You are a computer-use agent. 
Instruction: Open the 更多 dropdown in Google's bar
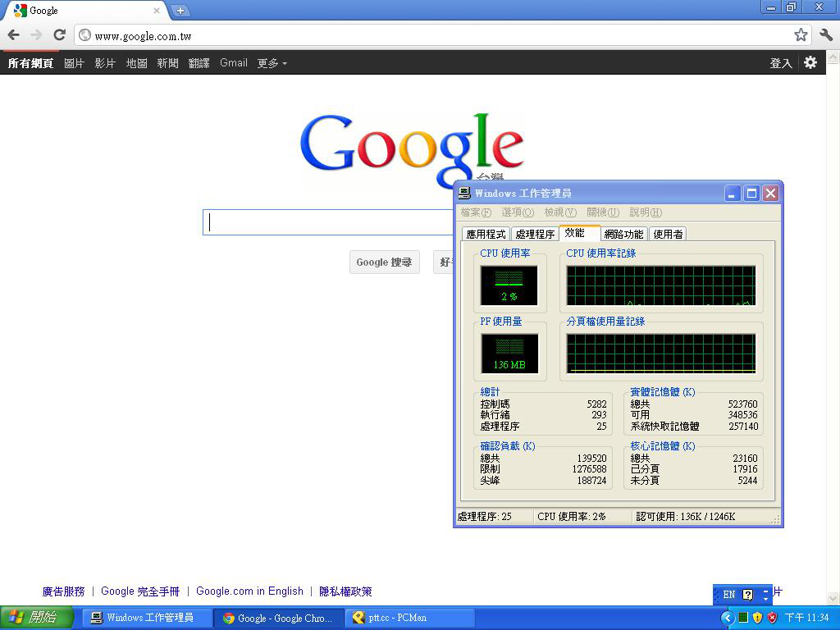click(x=272, y=63)
